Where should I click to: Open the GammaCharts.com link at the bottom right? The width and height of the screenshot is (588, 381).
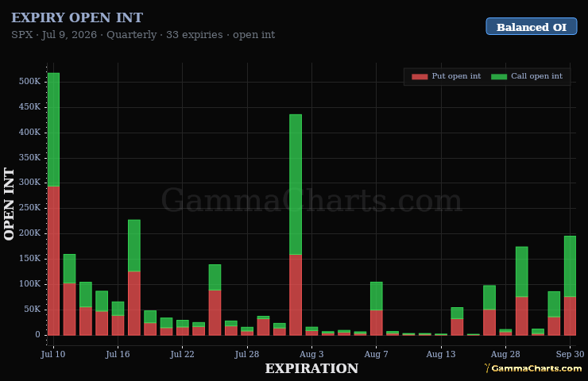pyautogui.click(x=533, y=368)
